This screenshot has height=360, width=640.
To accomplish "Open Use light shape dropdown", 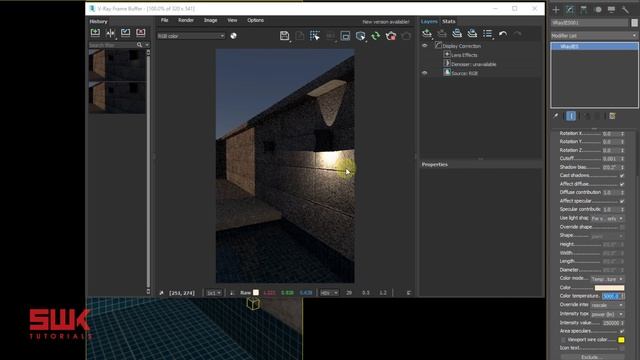I will point(607,219).
